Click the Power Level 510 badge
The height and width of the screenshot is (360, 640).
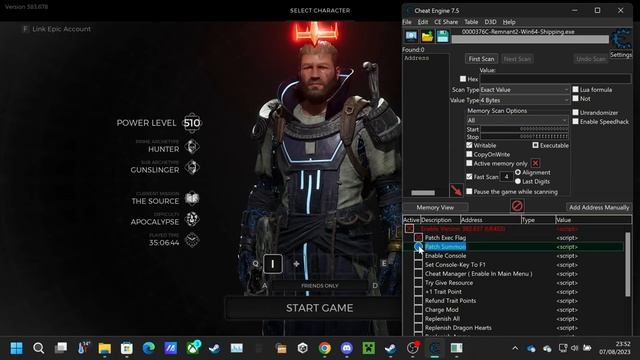[x=192, y=123]
